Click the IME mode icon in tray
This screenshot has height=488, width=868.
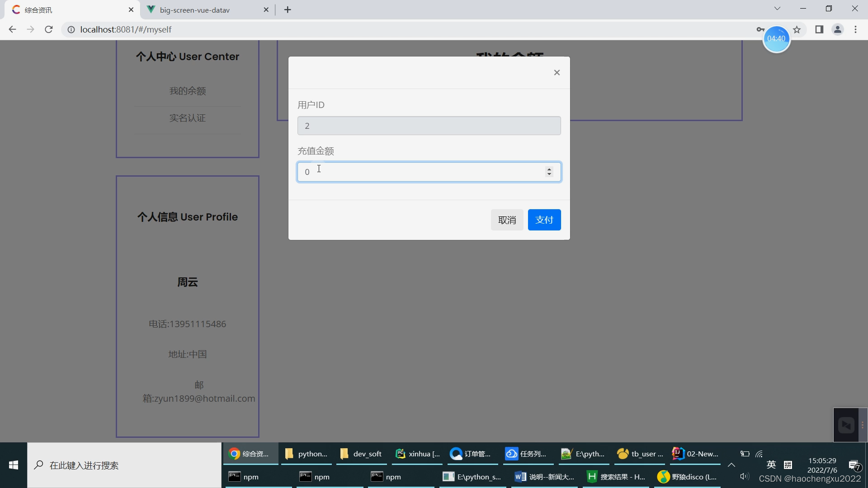788,465
